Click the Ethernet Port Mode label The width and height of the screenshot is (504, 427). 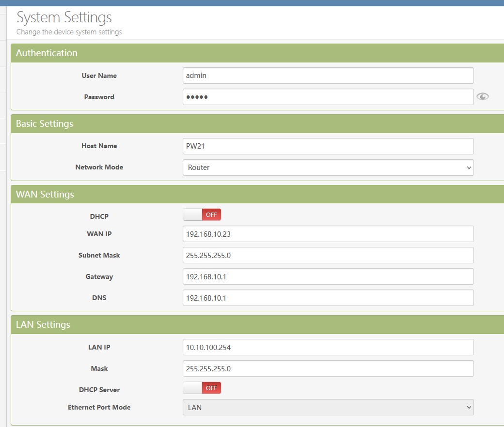pyautogui.click(x=99, y=407)
